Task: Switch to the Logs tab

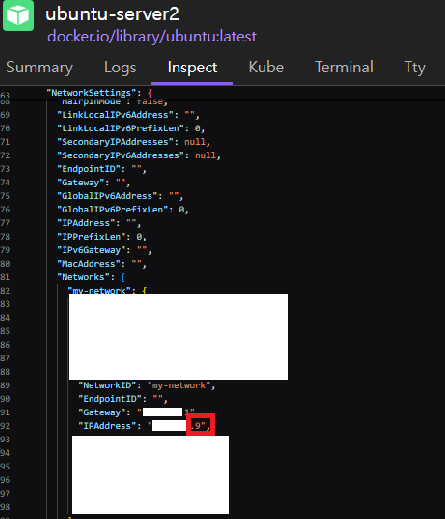Action: 120,68
